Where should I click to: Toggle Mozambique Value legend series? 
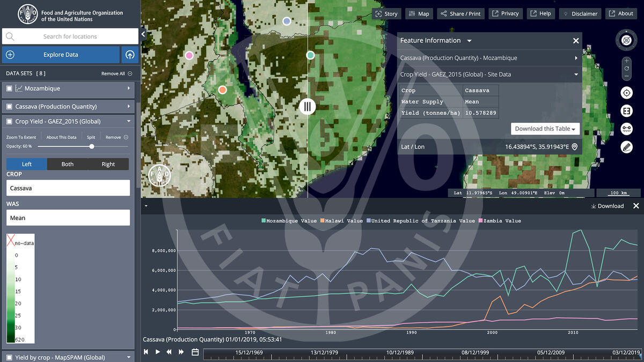289,220
